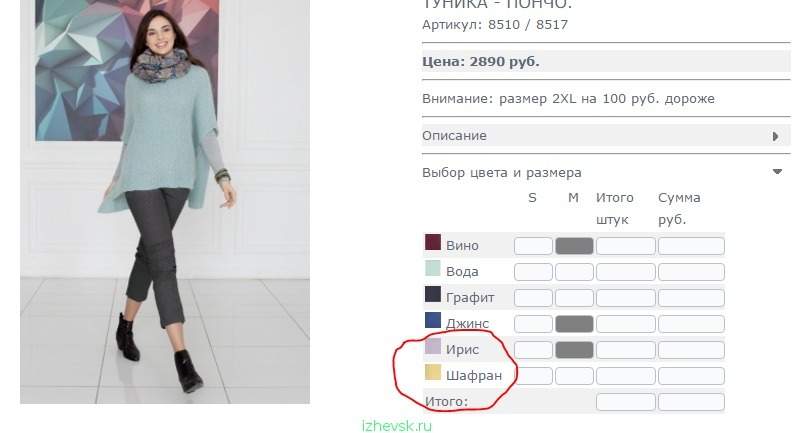Open the izhevsk.ru link

397,426
